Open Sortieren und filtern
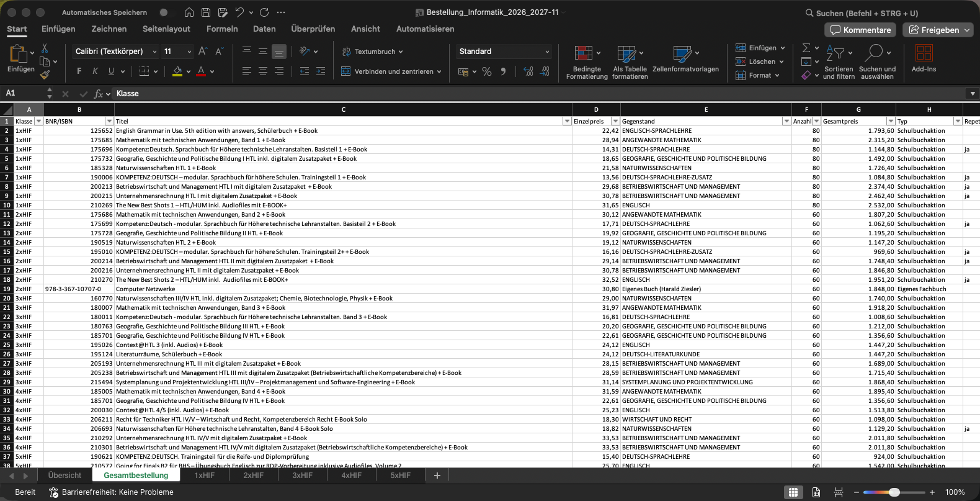This screenshot has width=980, height=501. pyautogui.click(x=839, y=62)
